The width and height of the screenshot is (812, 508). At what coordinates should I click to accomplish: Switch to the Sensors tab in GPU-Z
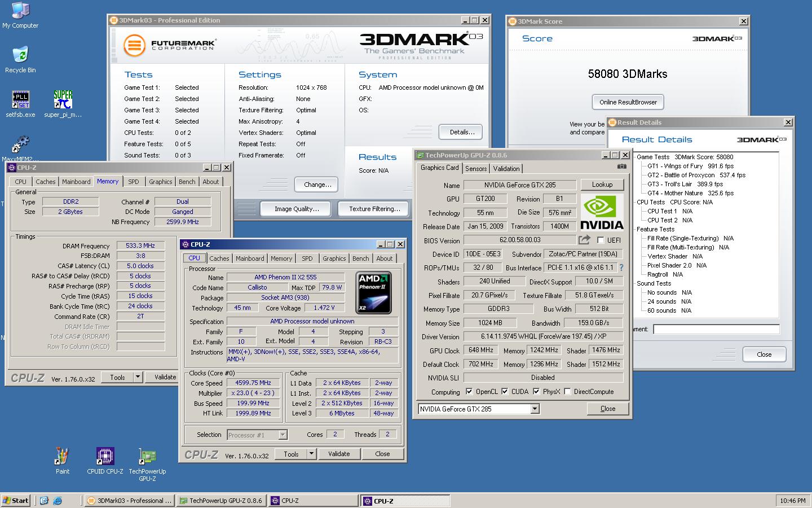click(475, 169)
